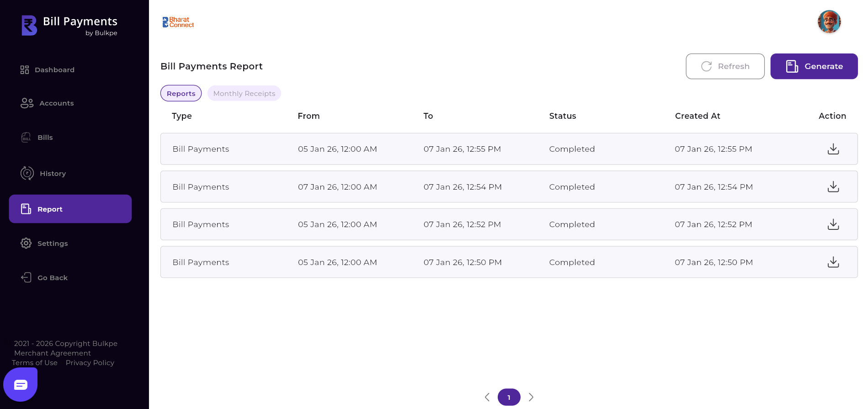Open the History page
This screenshot has height=409, width=868.
53,174
